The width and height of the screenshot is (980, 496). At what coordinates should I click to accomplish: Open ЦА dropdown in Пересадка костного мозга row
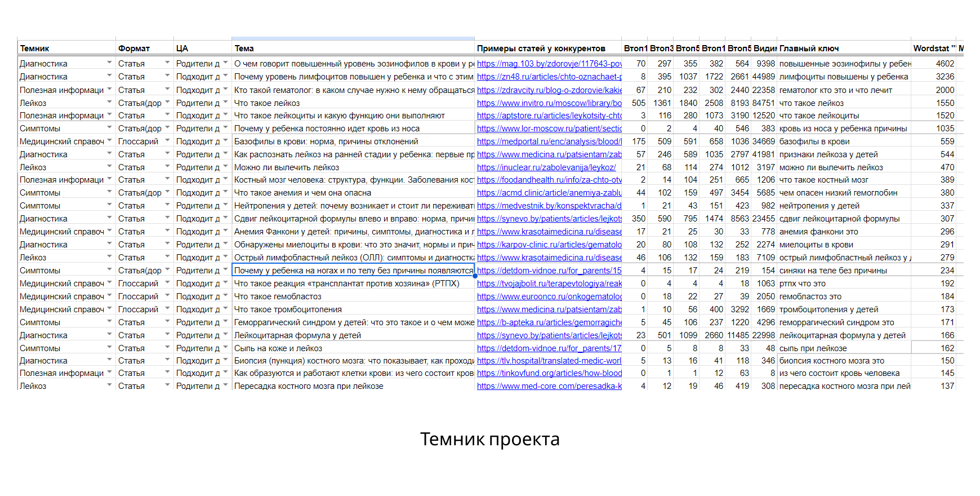(225, 385)
